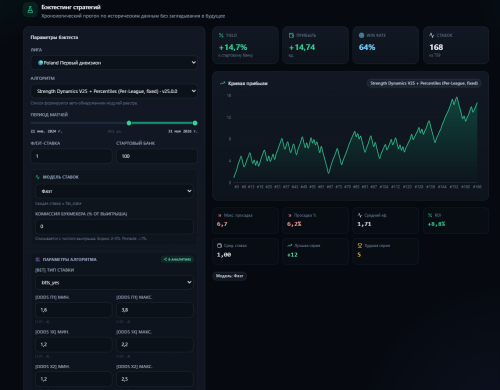Click the 1,00 average stake value
The height and width of the screenshot is (390, 500).
(x=224, y=255)
